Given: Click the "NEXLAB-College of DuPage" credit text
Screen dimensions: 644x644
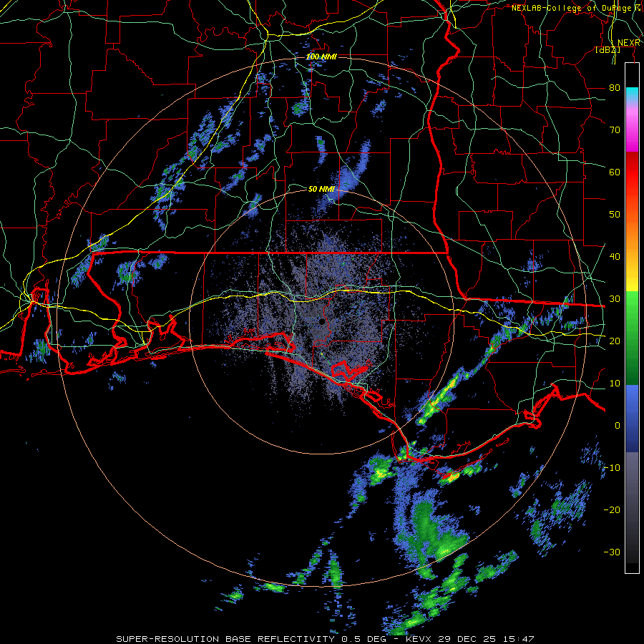Looking at the screenshot, I should tap(572, 8).
